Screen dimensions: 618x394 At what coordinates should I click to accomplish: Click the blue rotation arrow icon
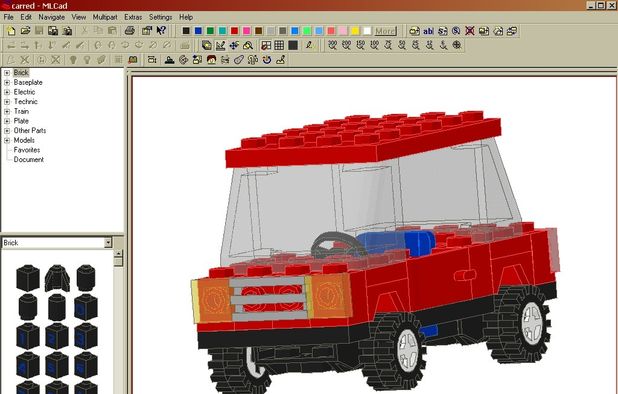[x=267, y=60]
